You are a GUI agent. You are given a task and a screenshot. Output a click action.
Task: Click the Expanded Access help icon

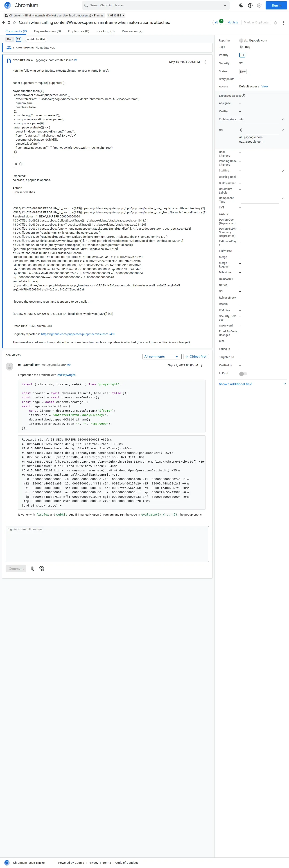[x=244, y=95]
